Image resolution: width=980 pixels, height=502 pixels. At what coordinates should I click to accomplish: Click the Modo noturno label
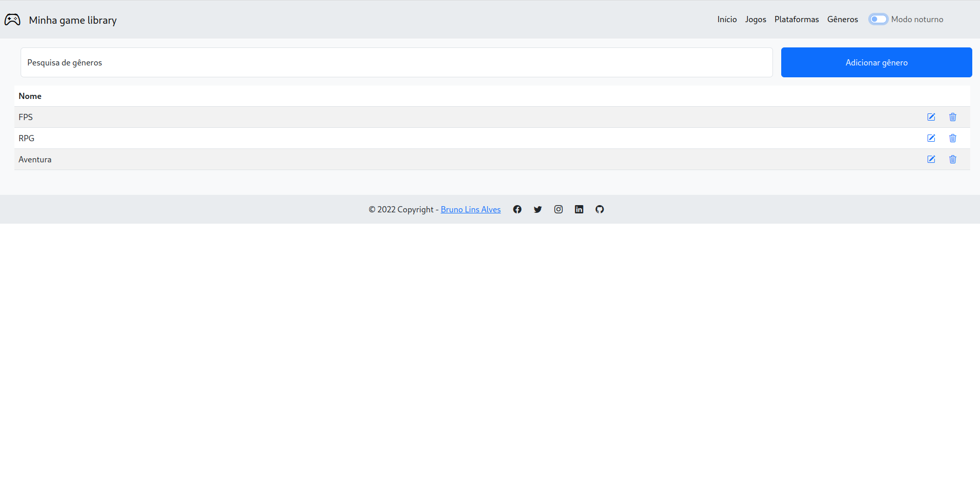tap(917, 19)
